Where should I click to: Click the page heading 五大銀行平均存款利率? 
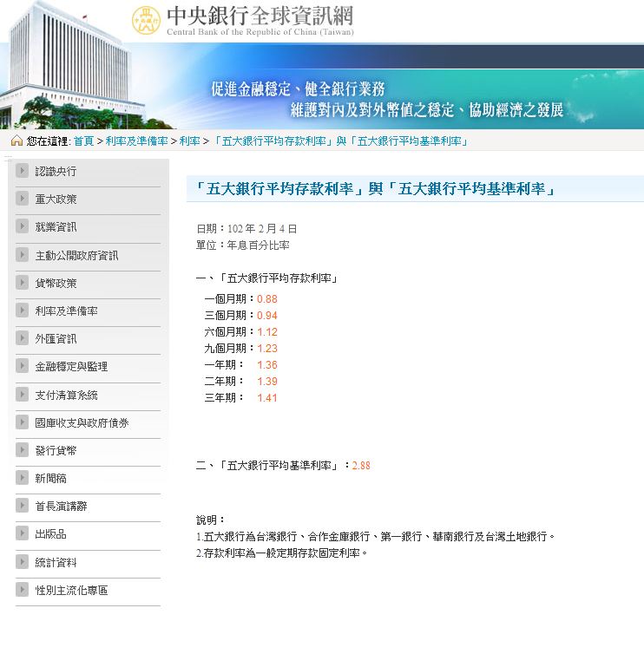(375, 188)
